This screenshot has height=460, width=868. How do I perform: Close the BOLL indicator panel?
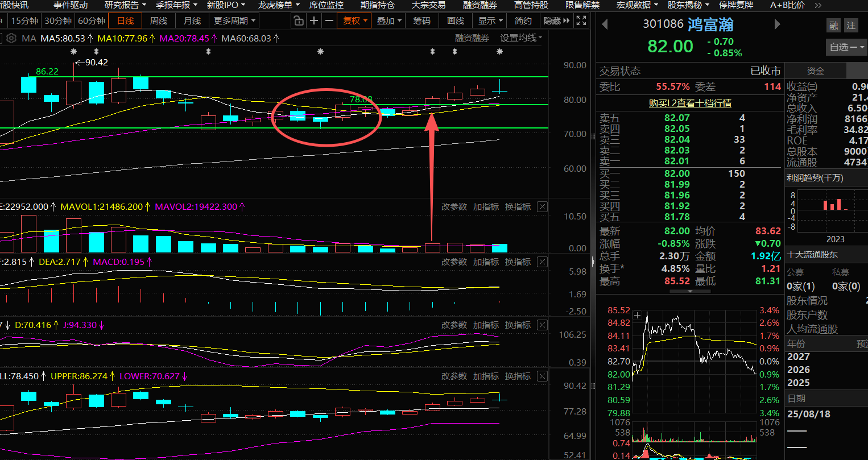coord(542,376)
